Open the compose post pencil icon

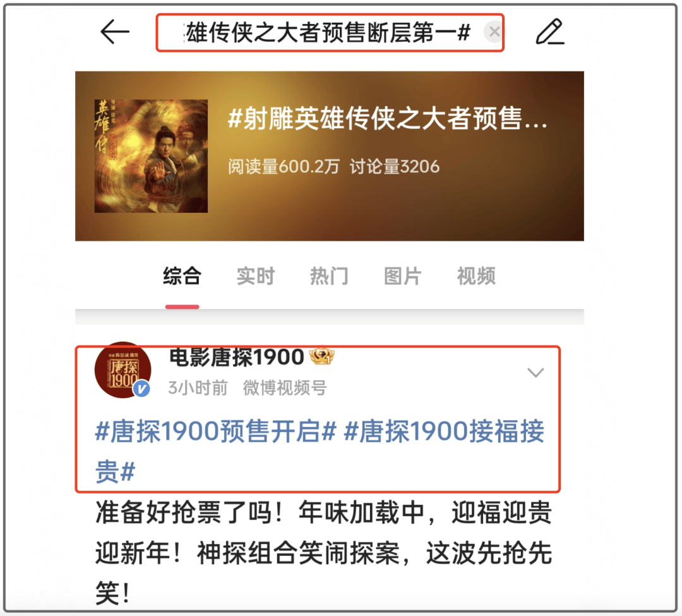550,32
